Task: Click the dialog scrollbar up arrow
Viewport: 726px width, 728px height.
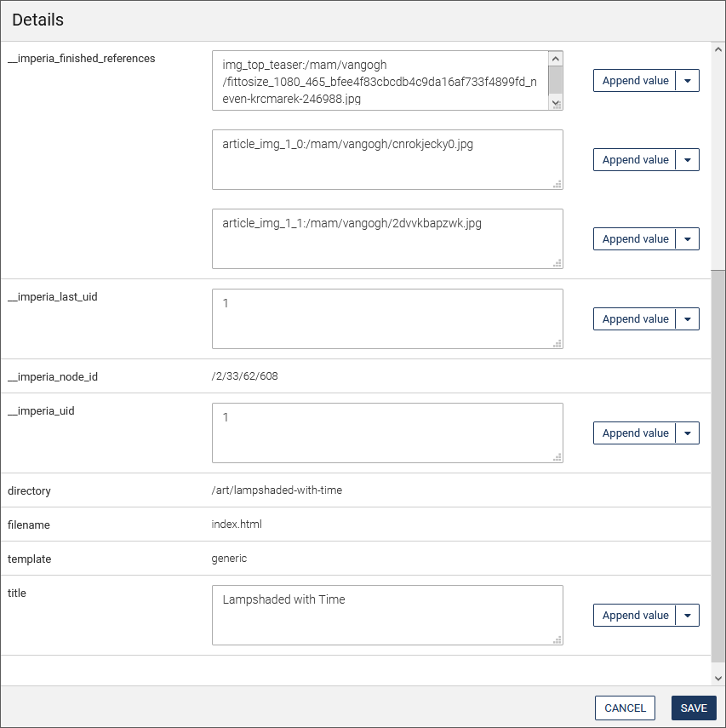Action: pos(718,49)
